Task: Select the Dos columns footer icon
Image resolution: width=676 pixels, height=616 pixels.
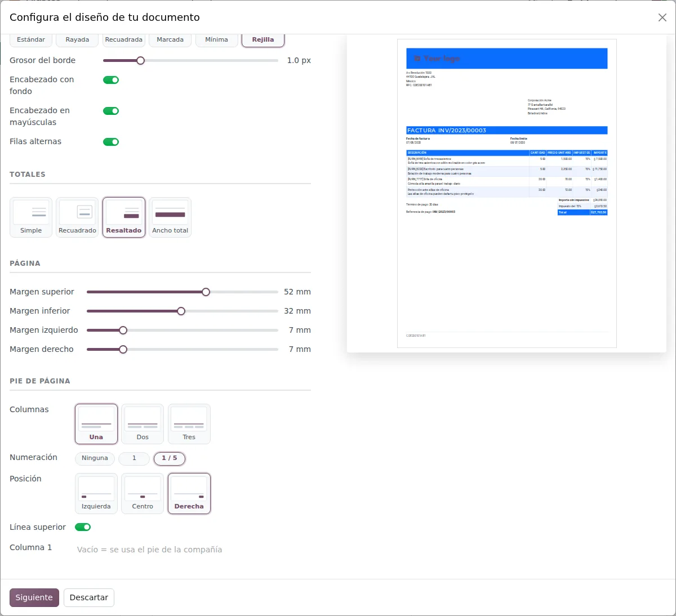Action: click(143, 424)
